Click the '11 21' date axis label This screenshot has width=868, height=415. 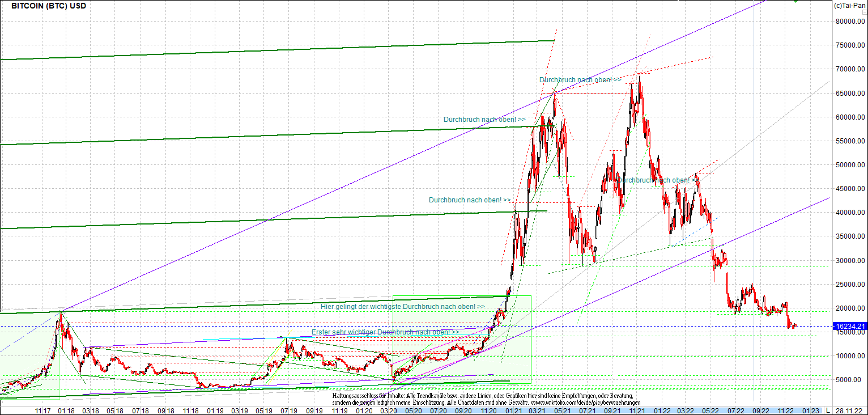(639, 410)
